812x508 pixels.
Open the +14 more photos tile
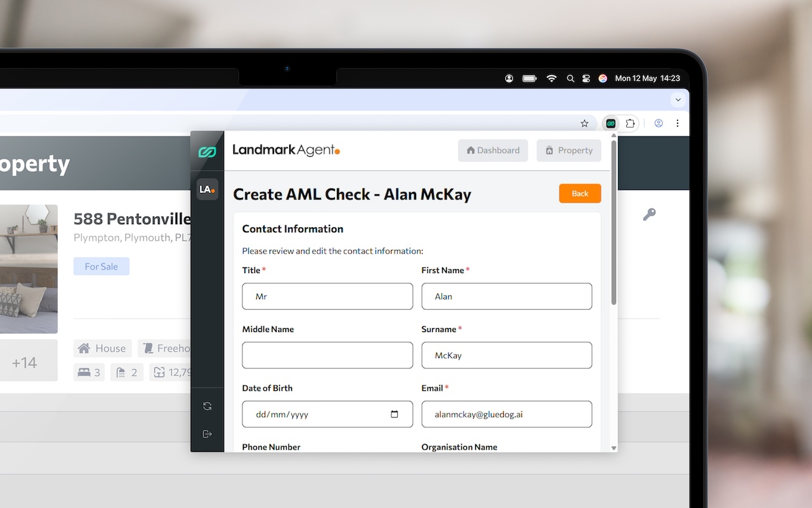click(x=29, y=360)
